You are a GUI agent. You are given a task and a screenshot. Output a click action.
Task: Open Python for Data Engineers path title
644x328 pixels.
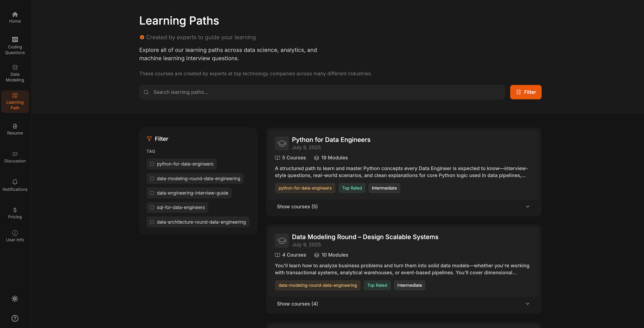click(x=331, y=140)
